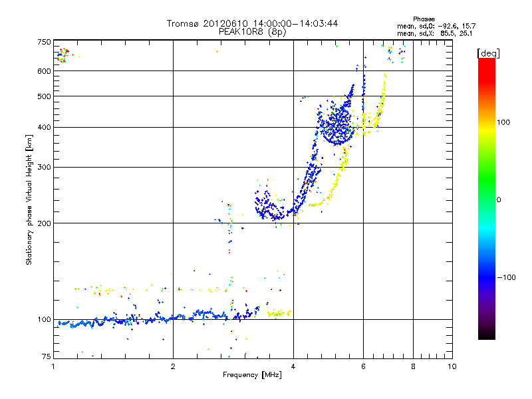This screenshot has height=399, width=532.
Task: Click the colorbar tick label '-100'
Action: [x=506, y=277]
